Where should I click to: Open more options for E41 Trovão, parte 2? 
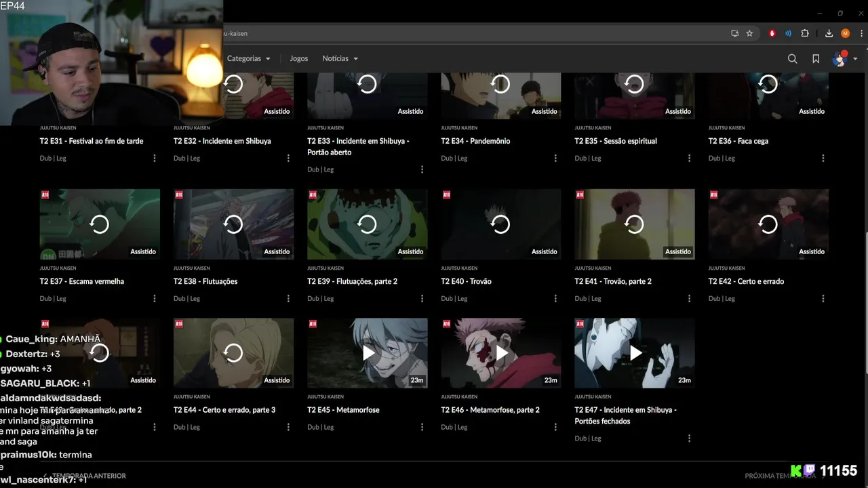(x=689, y=298)
